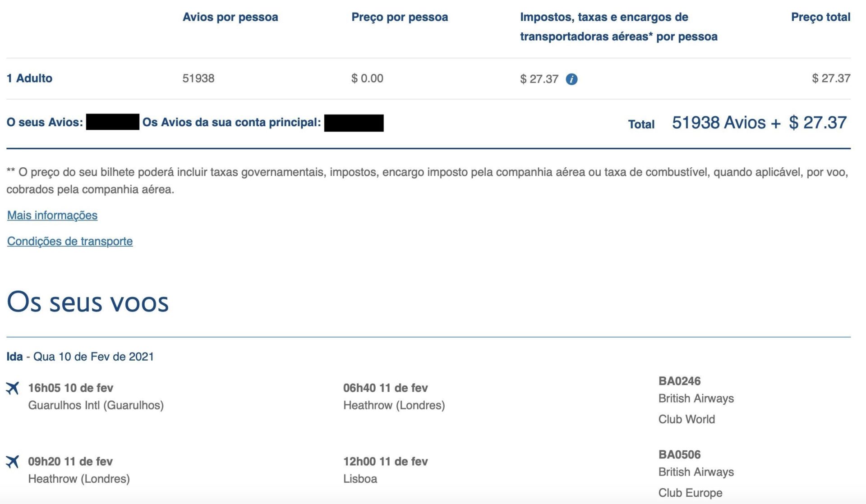Open the Condições de transporte link
The height and width of the screenshot is (504, 866).
[x=70, y=241]
